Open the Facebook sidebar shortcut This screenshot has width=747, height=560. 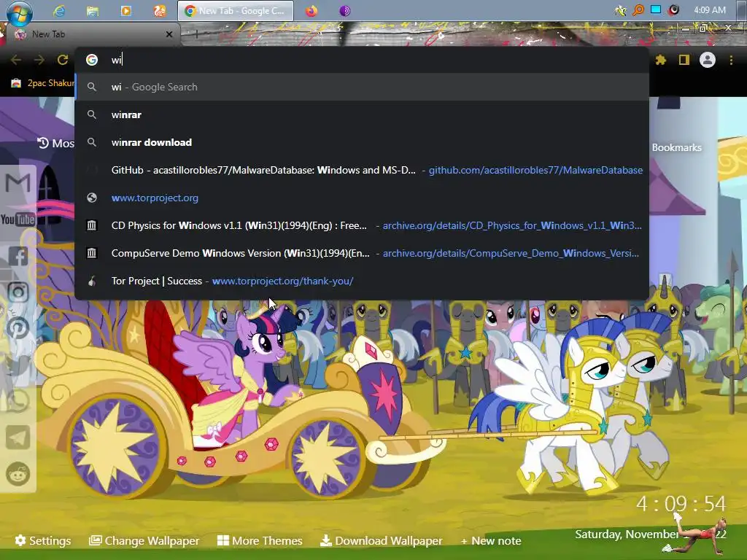(18, 256)
